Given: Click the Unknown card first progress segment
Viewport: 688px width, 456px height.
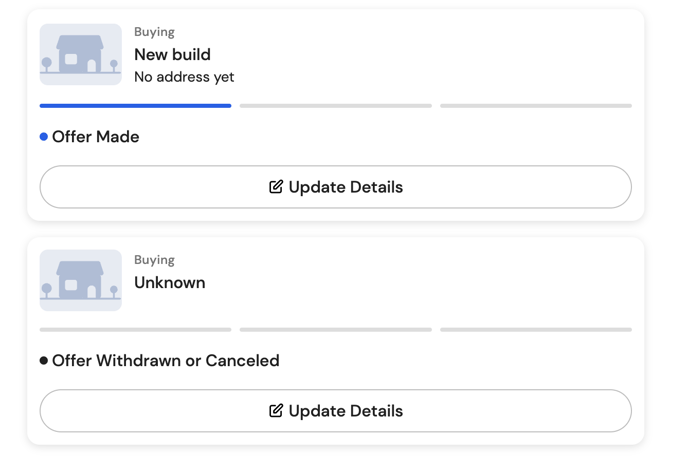Looking at the screenshot, I should 135,330.
